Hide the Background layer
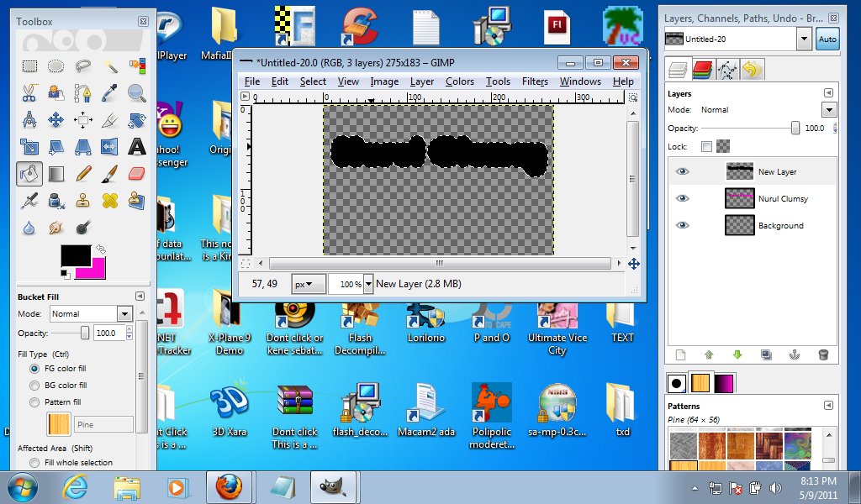The height and width of the screenshot is (504, 861). tap(682, 225)
